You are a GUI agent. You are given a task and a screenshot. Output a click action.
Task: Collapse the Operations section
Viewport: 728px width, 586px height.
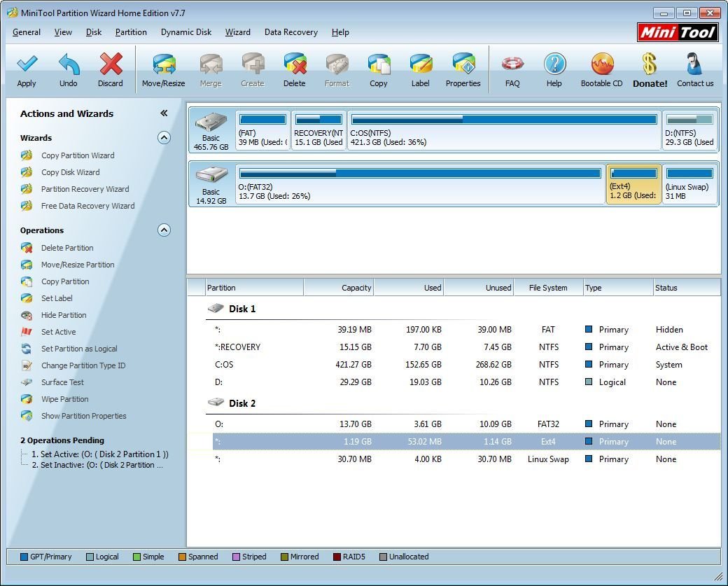164,230
